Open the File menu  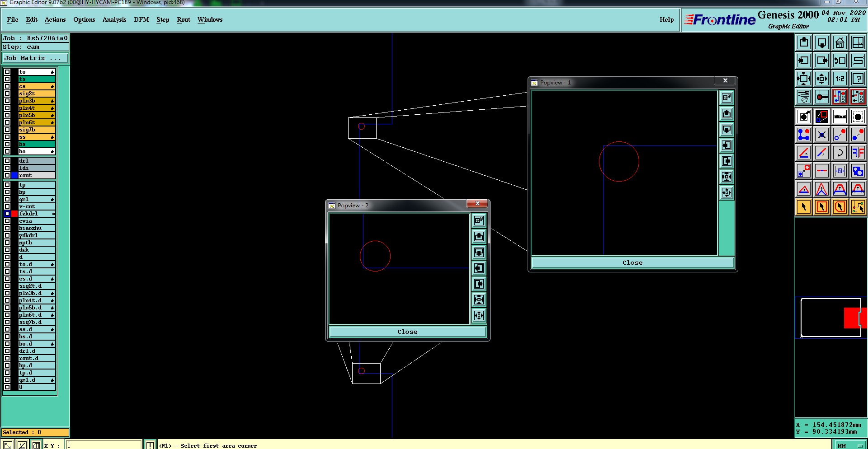coord(13,19)
